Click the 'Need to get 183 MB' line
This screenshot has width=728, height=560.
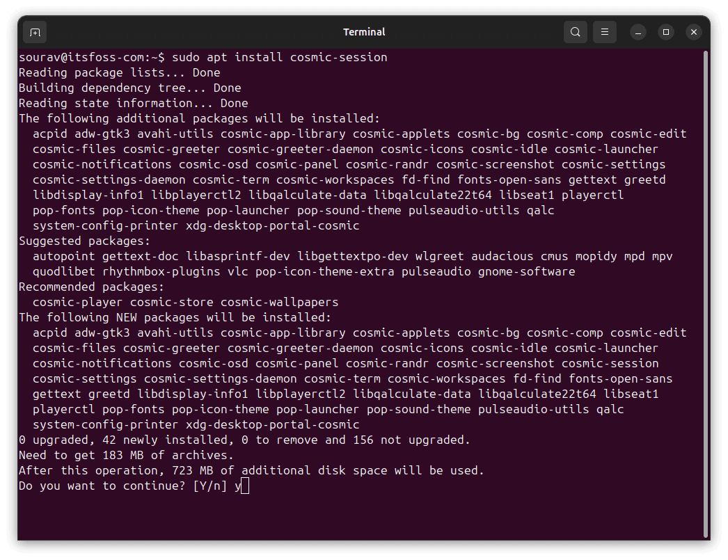[x=126, y=455]
